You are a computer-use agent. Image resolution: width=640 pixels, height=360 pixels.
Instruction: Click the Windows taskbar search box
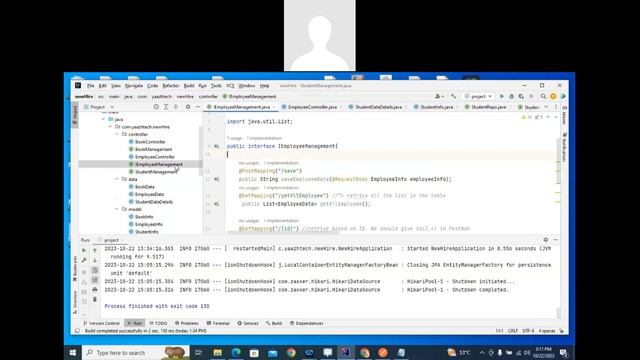136,352
